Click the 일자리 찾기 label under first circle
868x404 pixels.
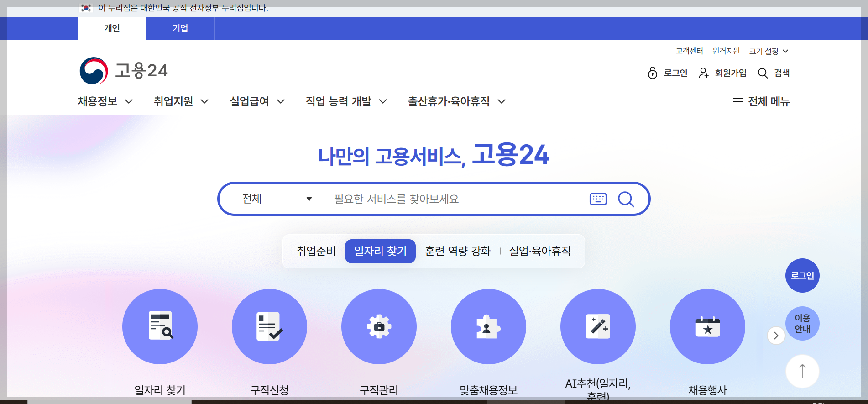[x=160, y=390]
